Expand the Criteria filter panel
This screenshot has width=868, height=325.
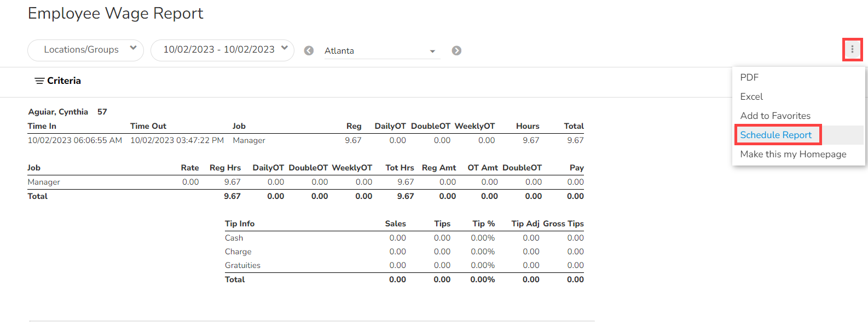point(58,81)
